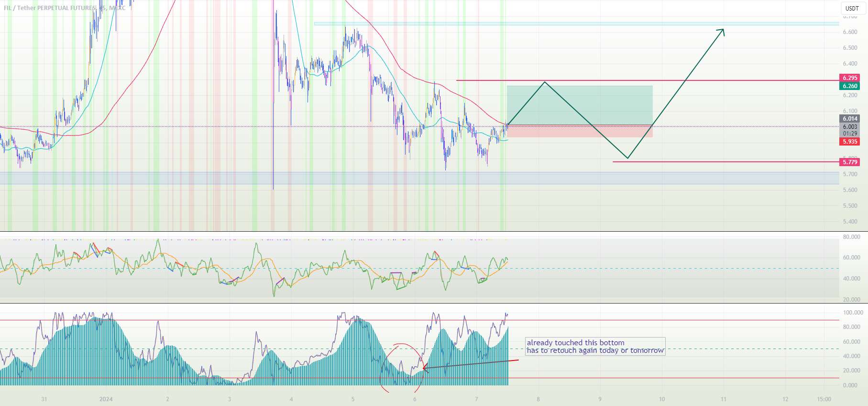Image resolution: width=868 pixels, height=406 pixels.
Task: Select the 5.779 red price label
Action: click(850, 162)
